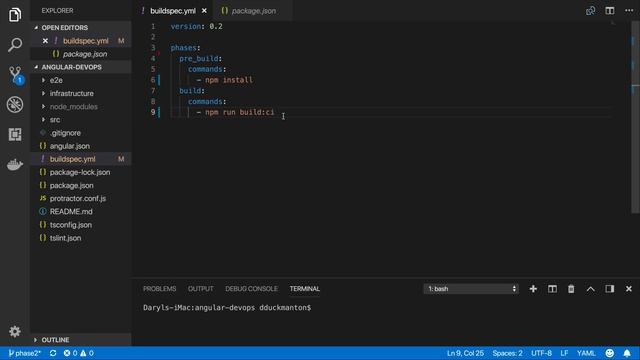
Task: Kill the terminal with trash icon
Action: (571, 289)
